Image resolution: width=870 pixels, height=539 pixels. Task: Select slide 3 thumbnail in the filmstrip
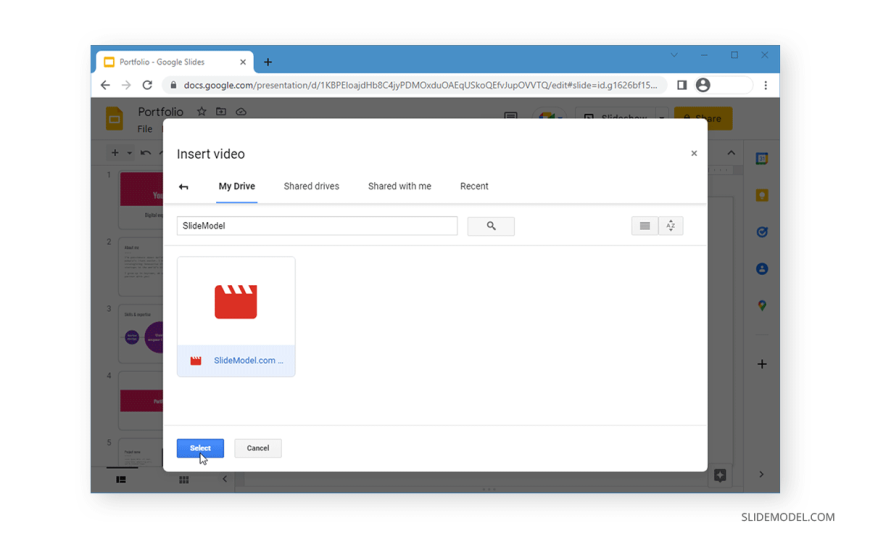point(141,334)
